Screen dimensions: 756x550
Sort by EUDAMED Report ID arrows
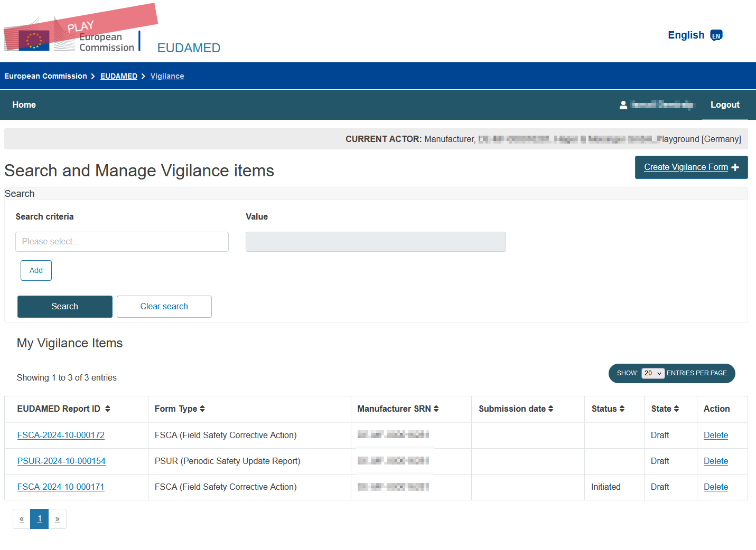(108, 409)
